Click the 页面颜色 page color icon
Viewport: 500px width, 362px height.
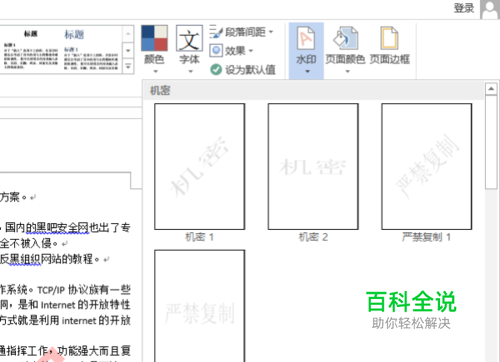[345, 39]
